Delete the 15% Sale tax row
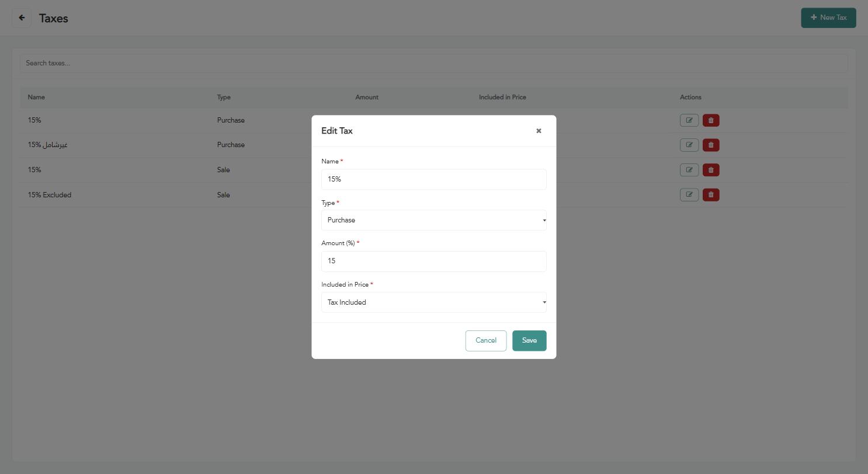This screenshot has height=474, width=868. (711, 170)
